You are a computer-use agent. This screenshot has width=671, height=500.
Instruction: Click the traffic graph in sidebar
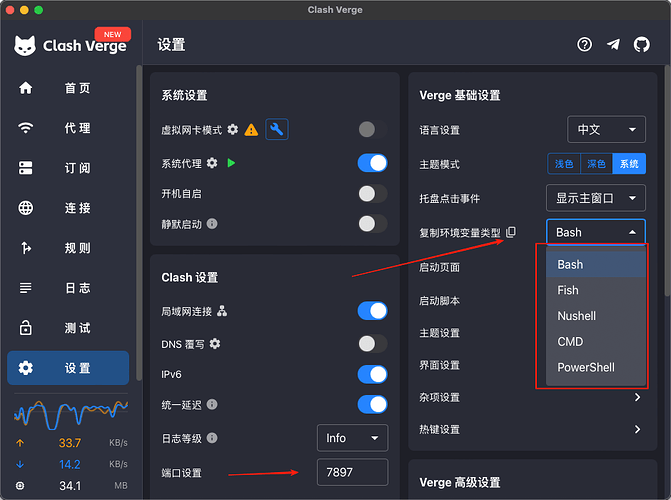71,414
